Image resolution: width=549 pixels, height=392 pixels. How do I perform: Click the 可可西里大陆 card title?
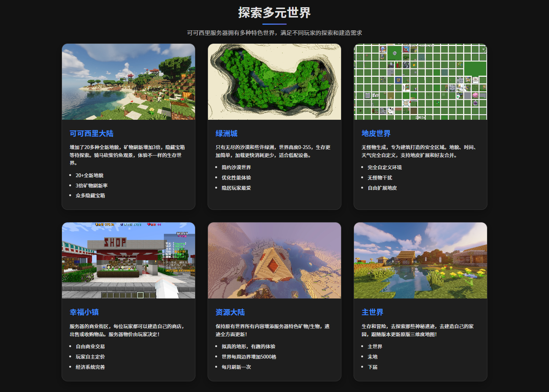click(x=92, y=133)
